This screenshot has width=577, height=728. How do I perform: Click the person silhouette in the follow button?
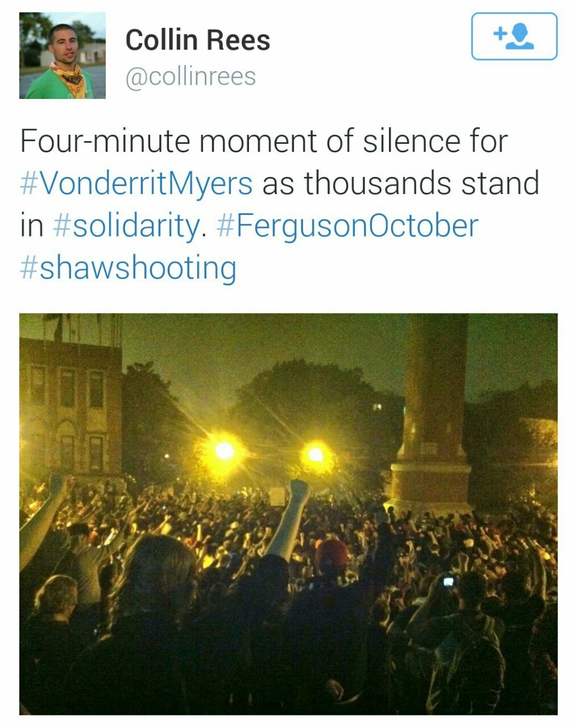(x=521, y=37)
